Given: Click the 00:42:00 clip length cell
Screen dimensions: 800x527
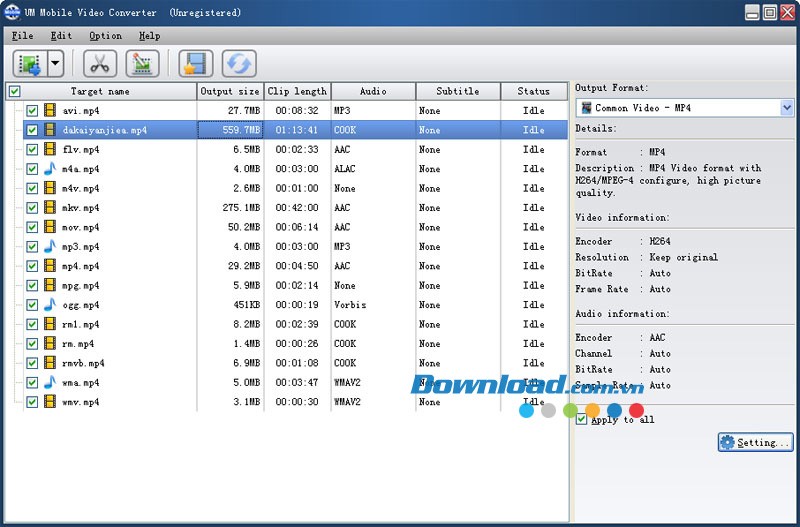Looking at the screenshot, I should click(x=297, y=208).
